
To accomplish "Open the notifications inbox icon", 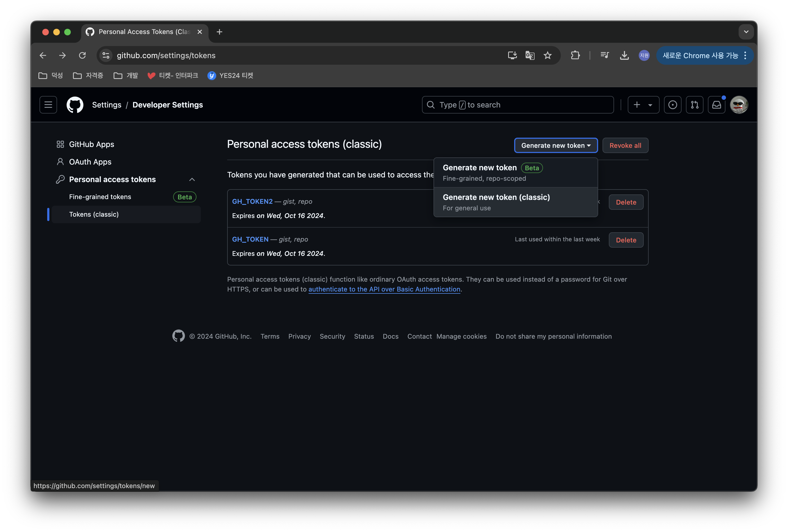I will tap(716, 105).
